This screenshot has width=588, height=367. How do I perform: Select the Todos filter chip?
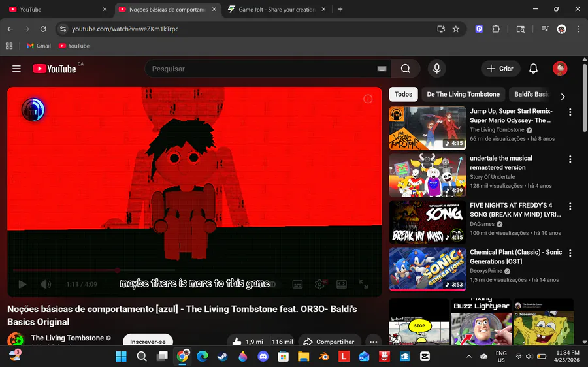click(x=404, y=95)
